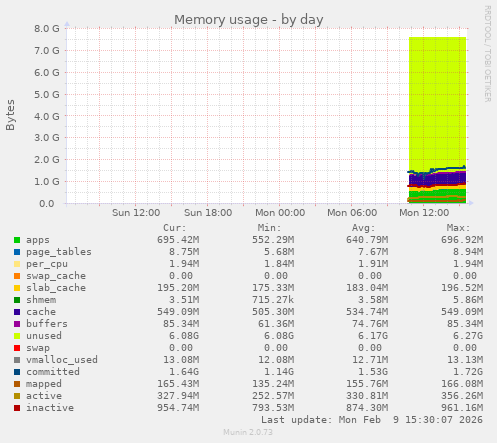The height and width of the screenshot is (443, 497).
Task: Click the 'Mon 00:00' x-axis label
Action: click(x=280, y=213)
